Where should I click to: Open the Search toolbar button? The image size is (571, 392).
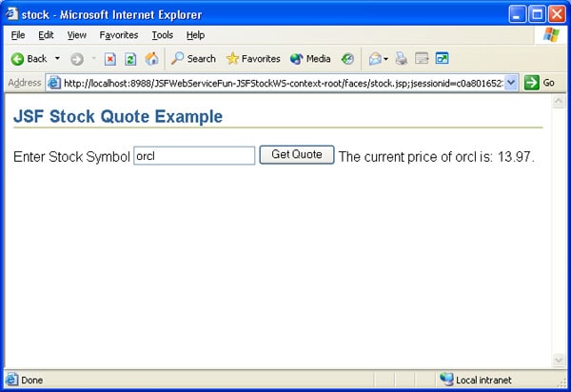pyautogui.click(x=193, y=59)
